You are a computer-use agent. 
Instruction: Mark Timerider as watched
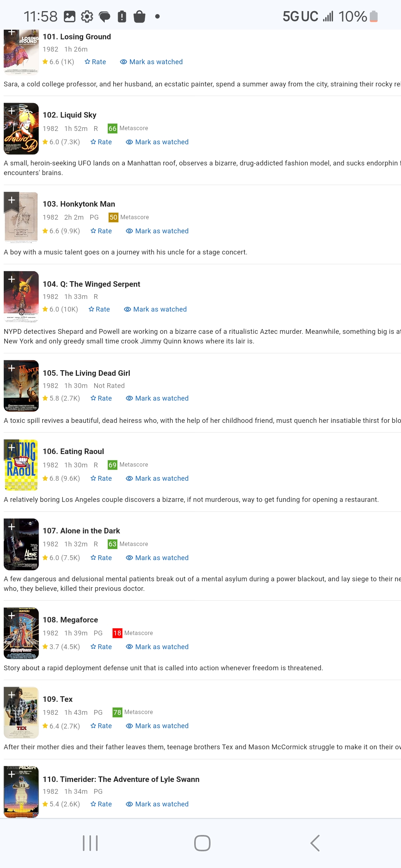pos(157,804)
